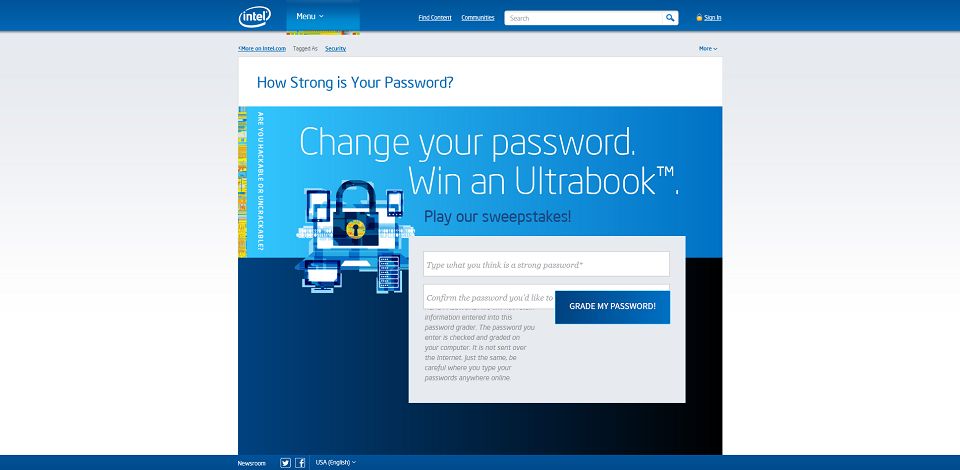Expand the More dropdown
This screenshot has height=470, width=960.
point(708,48)
